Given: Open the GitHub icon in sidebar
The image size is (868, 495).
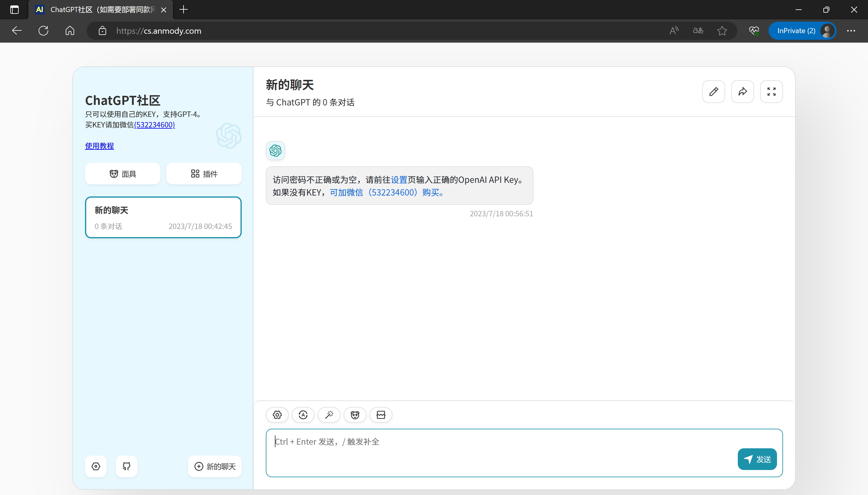Looking at the screenshot, I should [x=127, y=466].
